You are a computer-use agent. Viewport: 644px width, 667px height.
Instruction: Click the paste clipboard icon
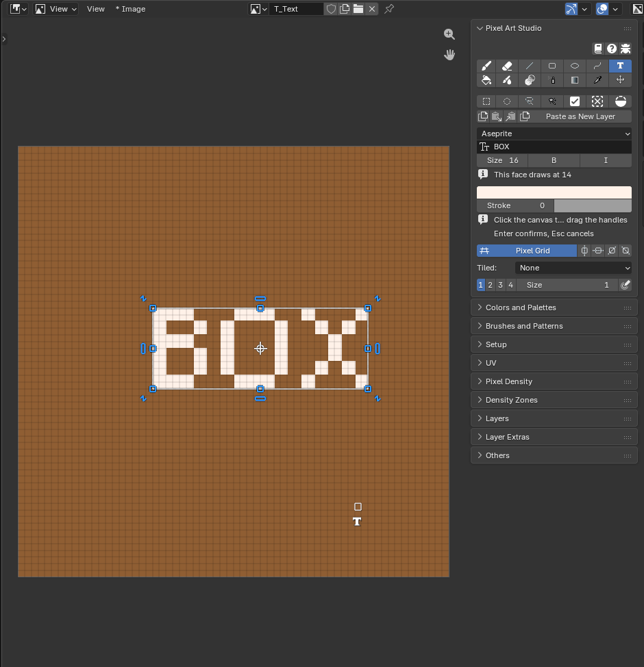(497, 116)
